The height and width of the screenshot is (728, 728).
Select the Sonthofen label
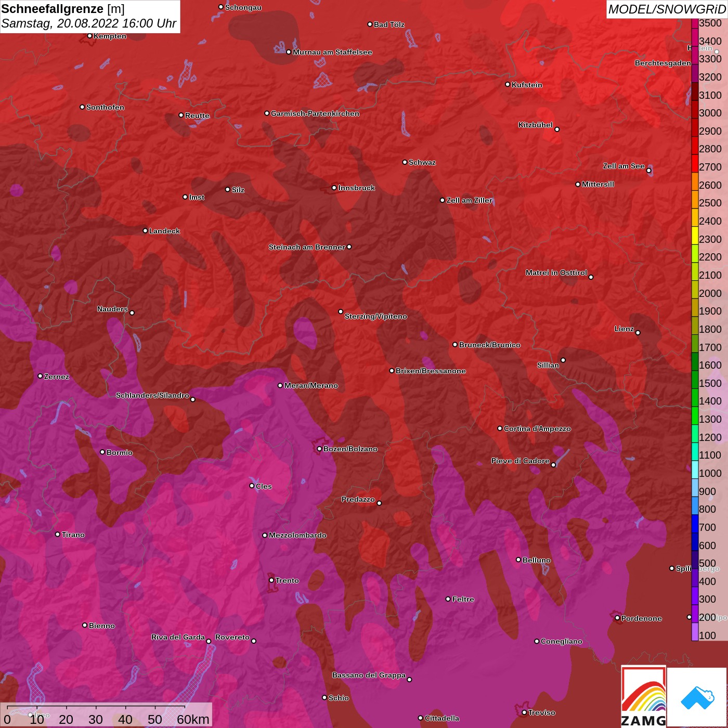(105, 107)
